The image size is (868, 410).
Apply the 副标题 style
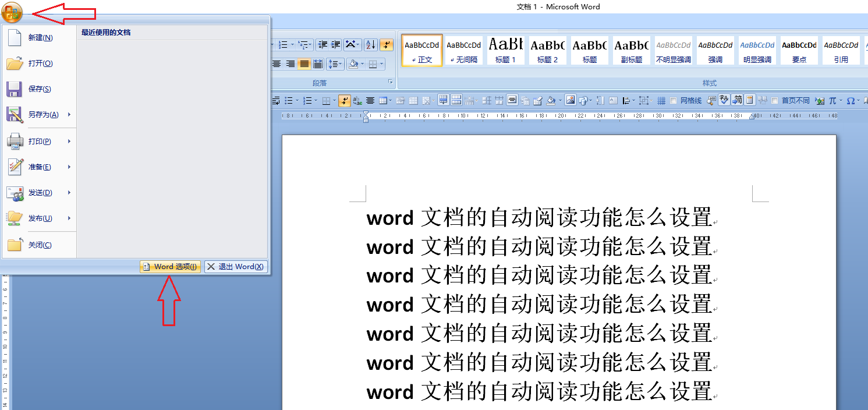(632, 50)
